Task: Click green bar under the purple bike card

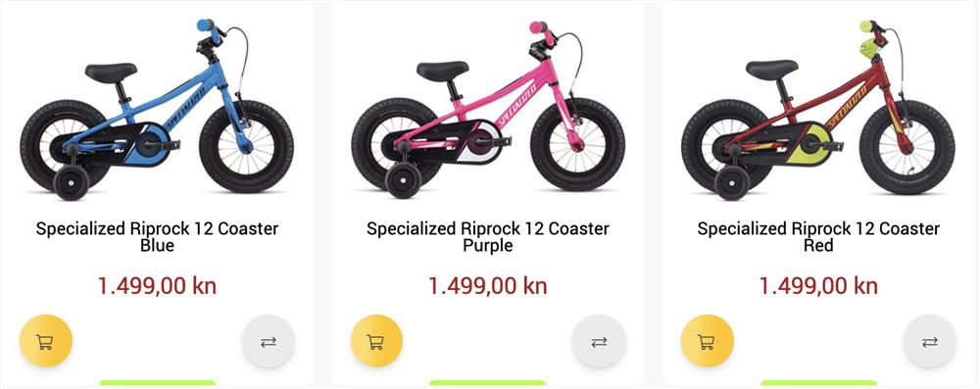Action: tap(487, 383)
